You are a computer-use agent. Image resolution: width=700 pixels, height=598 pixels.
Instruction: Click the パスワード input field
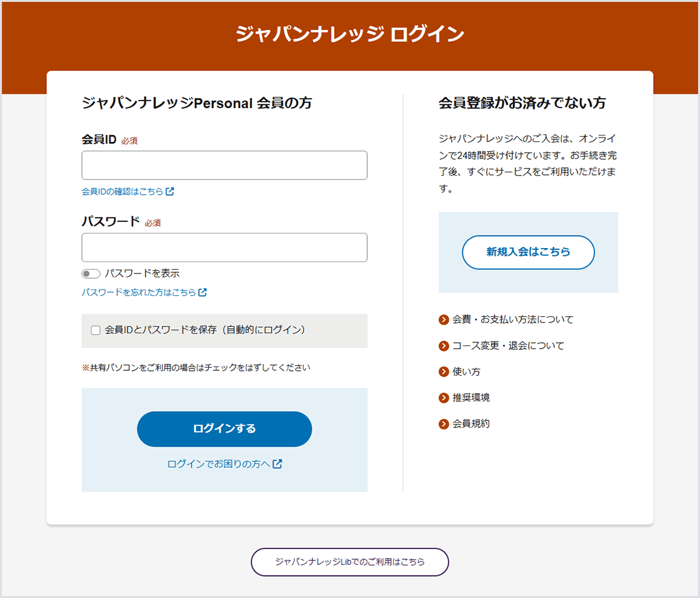[224, 247]
